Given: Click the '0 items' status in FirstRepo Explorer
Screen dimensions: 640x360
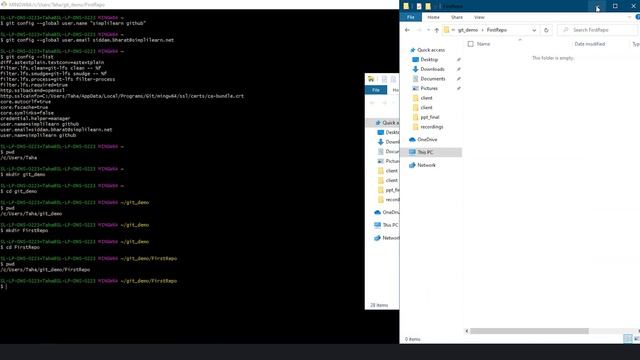Looking at the screenshot, I should click(412, 339).
